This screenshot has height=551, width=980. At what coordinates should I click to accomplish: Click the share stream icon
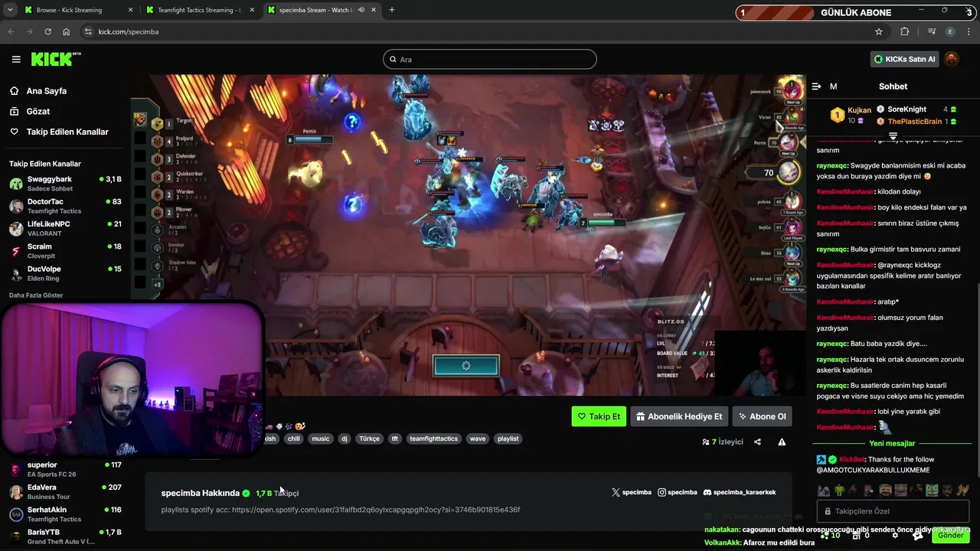tap(757, 442)
